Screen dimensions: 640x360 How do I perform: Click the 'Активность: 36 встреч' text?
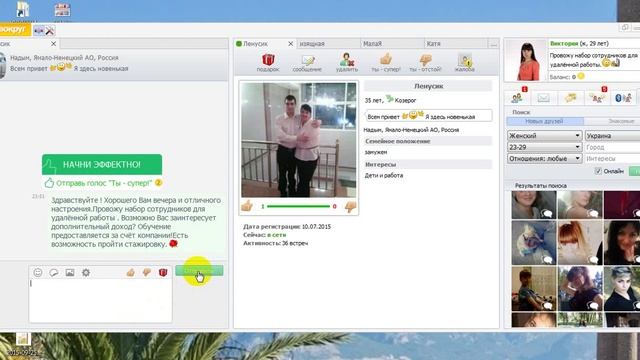276,243
